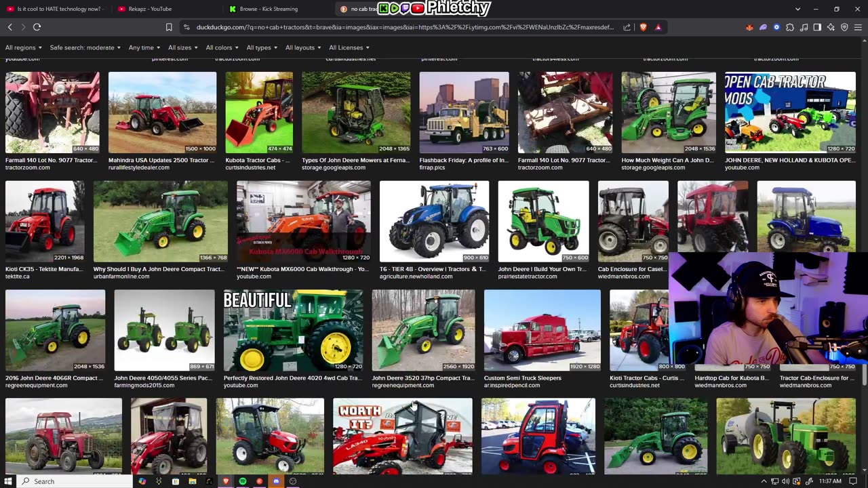This screenshot has width=868, height=488.
Task: Click 'John Deere 3520 37hp Compact Tra...' title
Action: click(423, 378)
